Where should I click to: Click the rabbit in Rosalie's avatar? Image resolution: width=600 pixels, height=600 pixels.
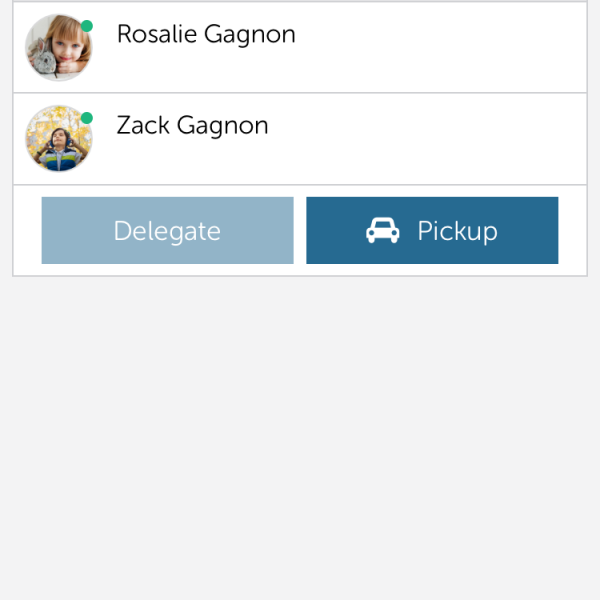click(x=42, y=59)
